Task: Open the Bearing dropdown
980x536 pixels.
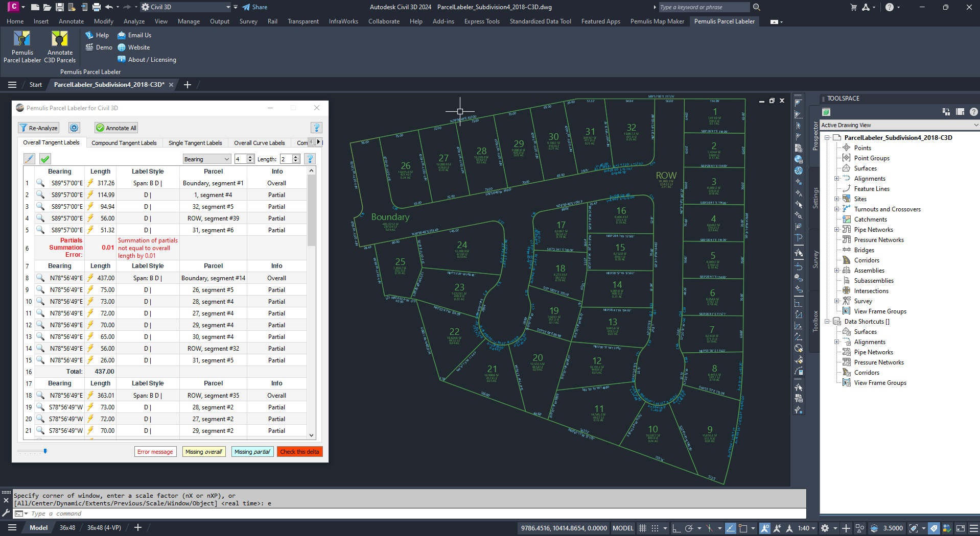Action: (x=206, y=159)
